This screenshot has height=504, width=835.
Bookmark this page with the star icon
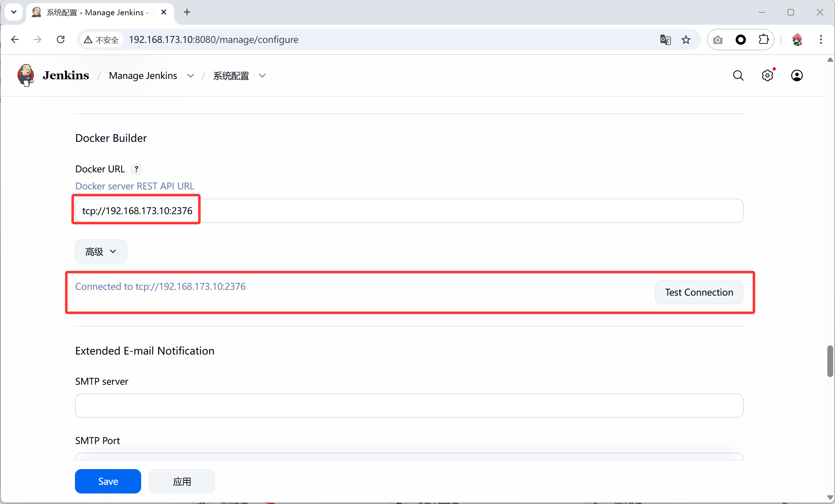[686, 40]
